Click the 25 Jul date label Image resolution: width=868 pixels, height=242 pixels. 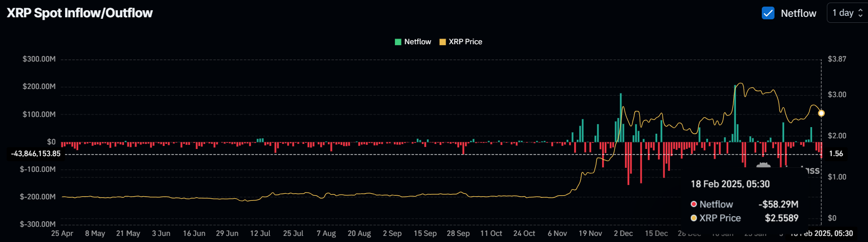click(293, 233)
